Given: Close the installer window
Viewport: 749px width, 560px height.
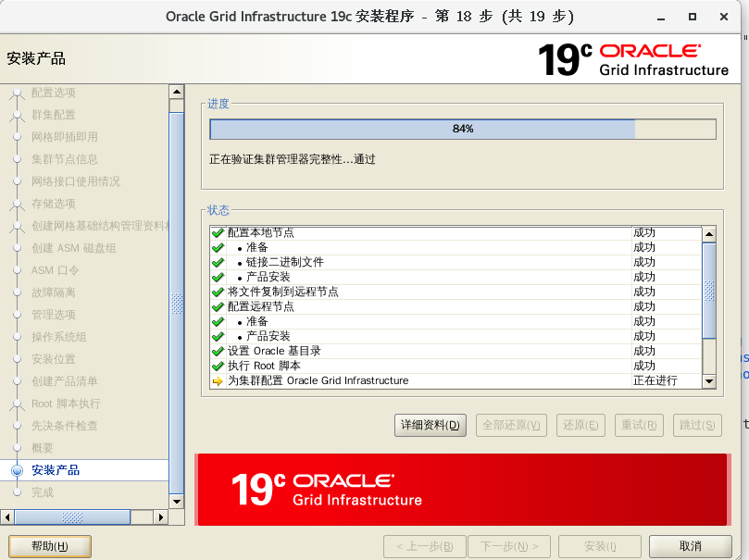Looking at the screenshot, I should click(x=724, y=18).
